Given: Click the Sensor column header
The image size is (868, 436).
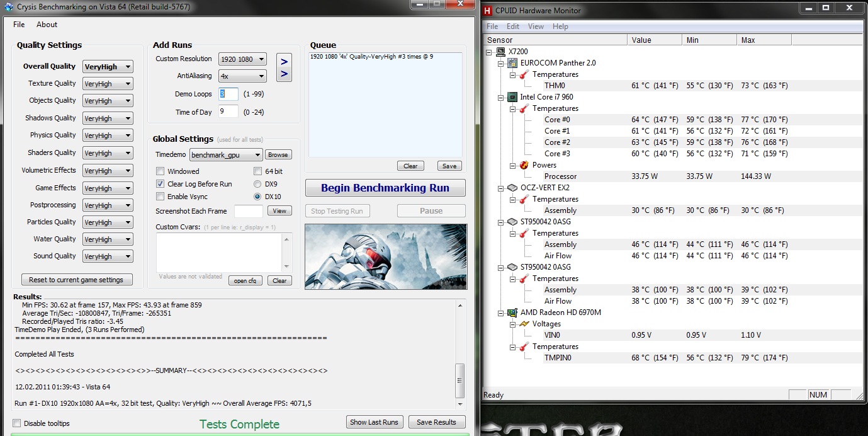Looking at the screenshot, I should coord(555,40).
